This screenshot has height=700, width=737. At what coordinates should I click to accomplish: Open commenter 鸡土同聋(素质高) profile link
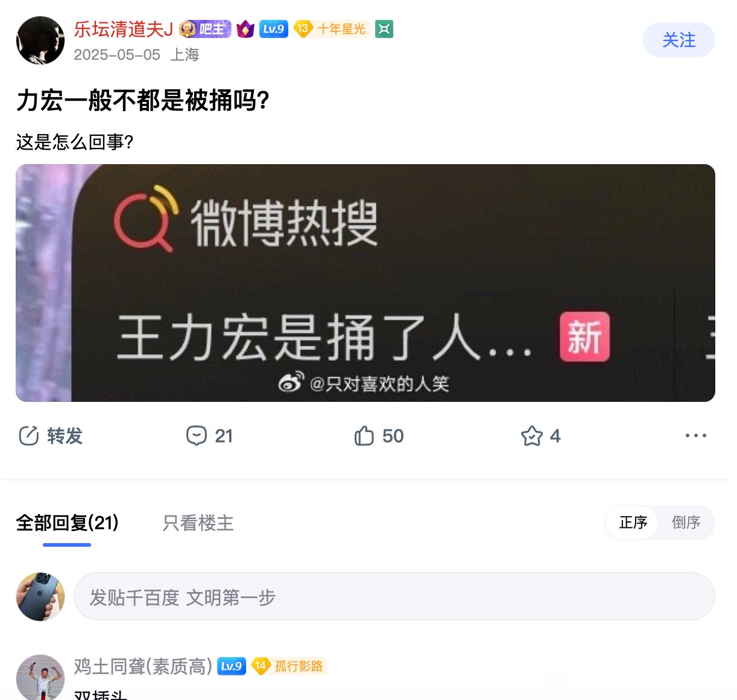pos(143,666)
